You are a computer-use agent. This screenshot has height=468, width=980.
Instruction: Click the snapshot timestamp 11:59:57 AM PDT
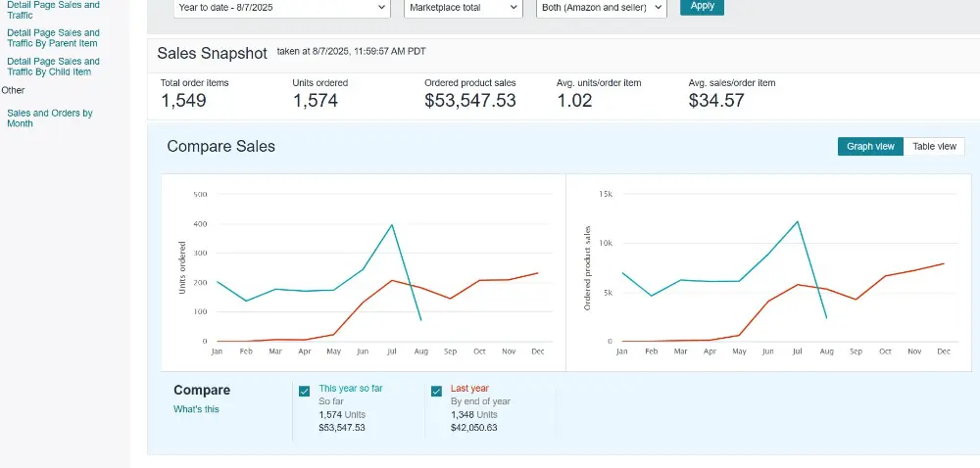click(390, 52)
